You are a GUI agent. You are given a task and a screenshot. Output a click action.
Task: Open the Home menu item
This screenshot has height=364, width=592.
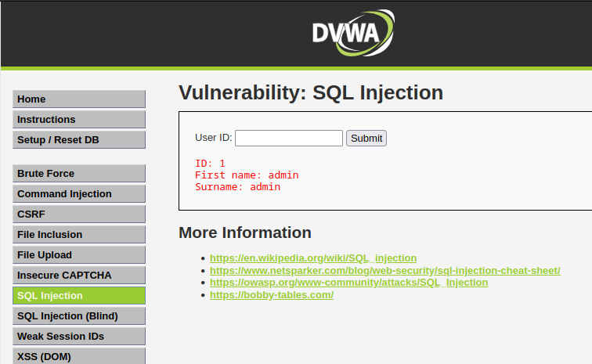click(79, 99)
